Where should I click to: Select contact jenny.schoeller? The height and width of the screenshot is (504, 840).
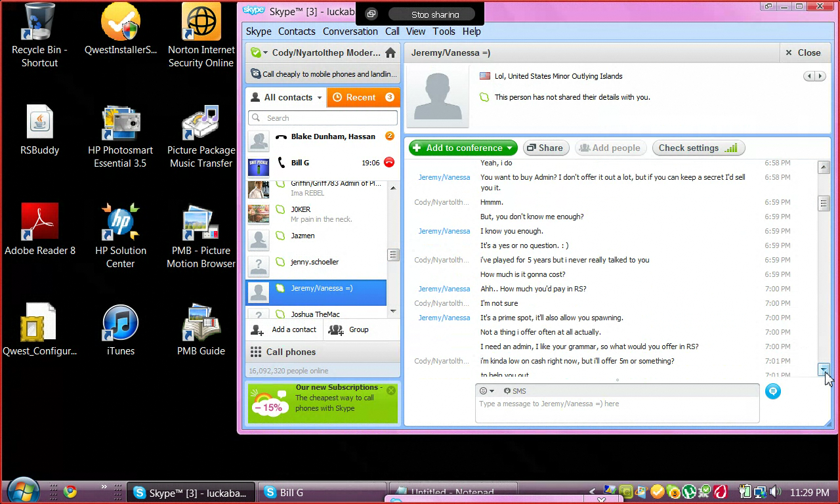pos(316,266)
